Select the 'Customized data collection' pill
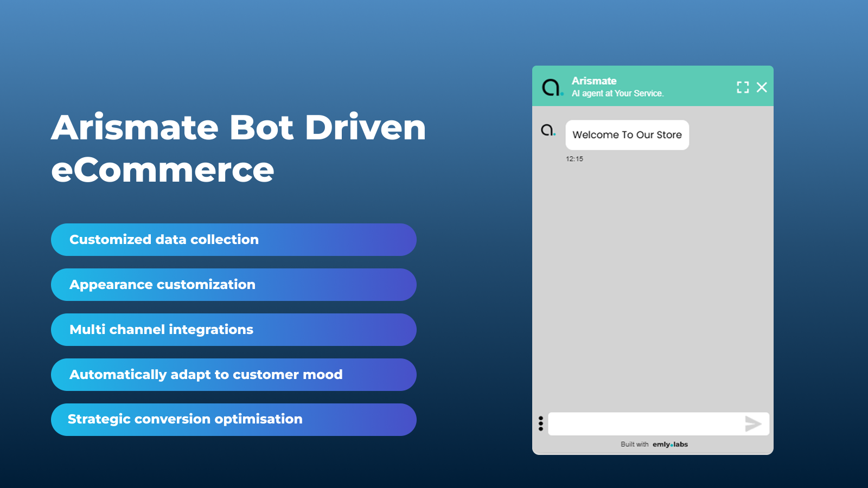 (x=234, y=240)
